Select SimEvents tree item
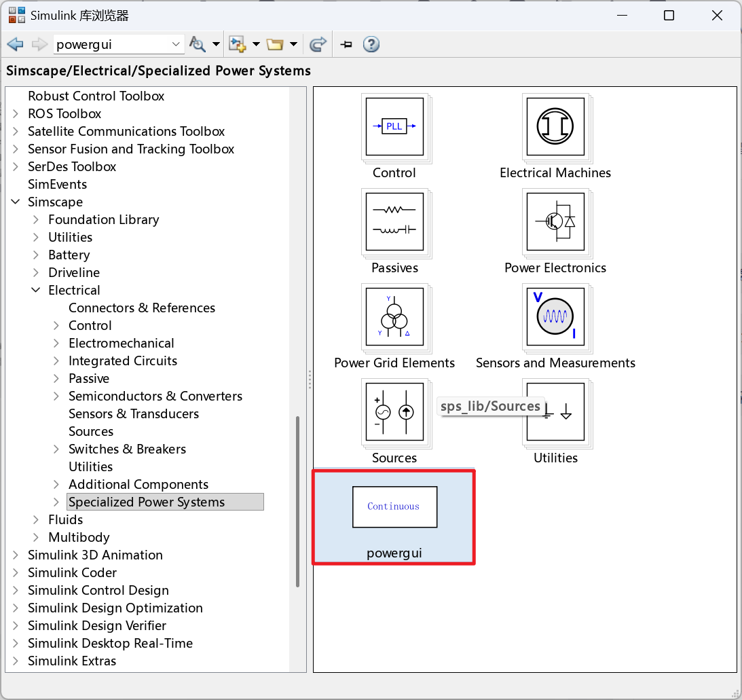This screenshot has width=742, height=700. [x=57, y=185]
